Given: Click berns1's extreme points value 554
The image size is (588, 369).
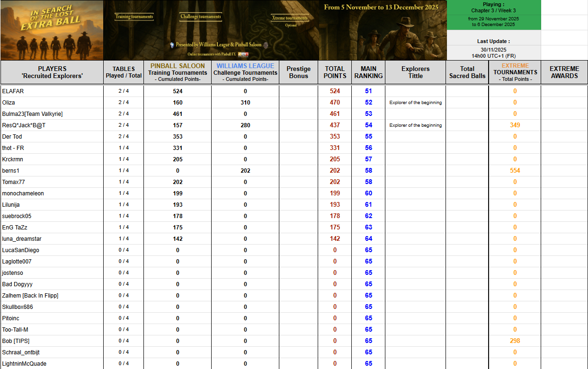Looking at the screenshot, I should coord(515,171).
